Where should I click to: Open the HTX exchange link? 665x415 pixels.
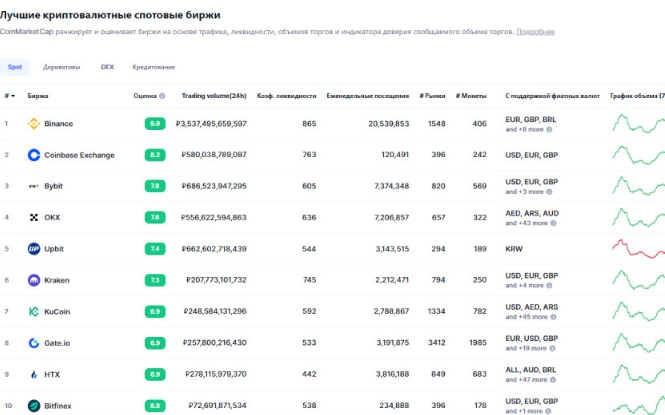52,374
